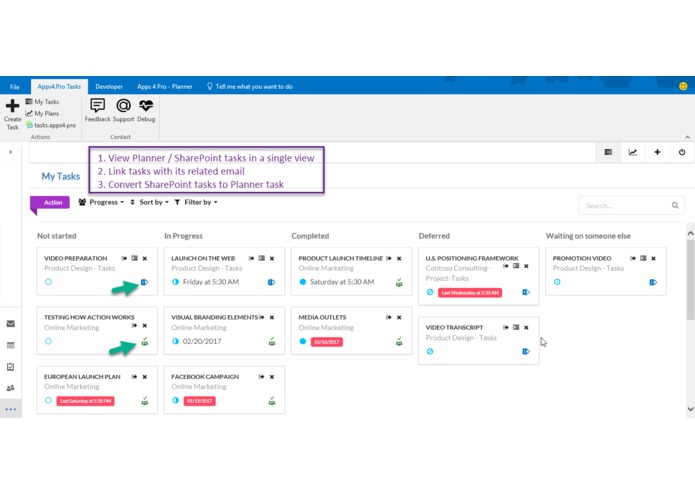
Task: Delete FACEBOOK CAMPAIGN task with X
Action: [272, 377]
